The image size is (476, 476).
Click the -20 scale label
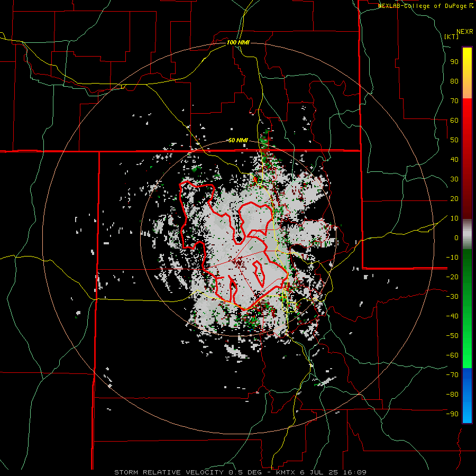point(452,277)
